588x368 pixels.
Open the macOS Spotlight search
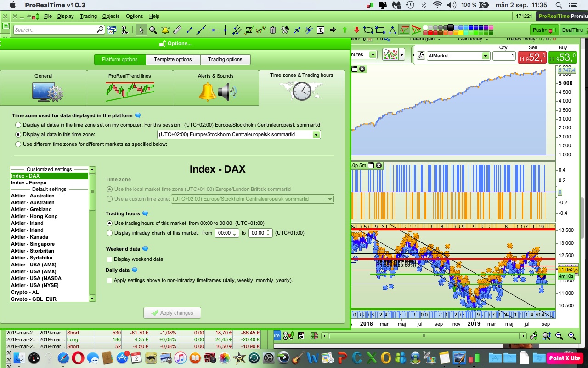point(559,5)
